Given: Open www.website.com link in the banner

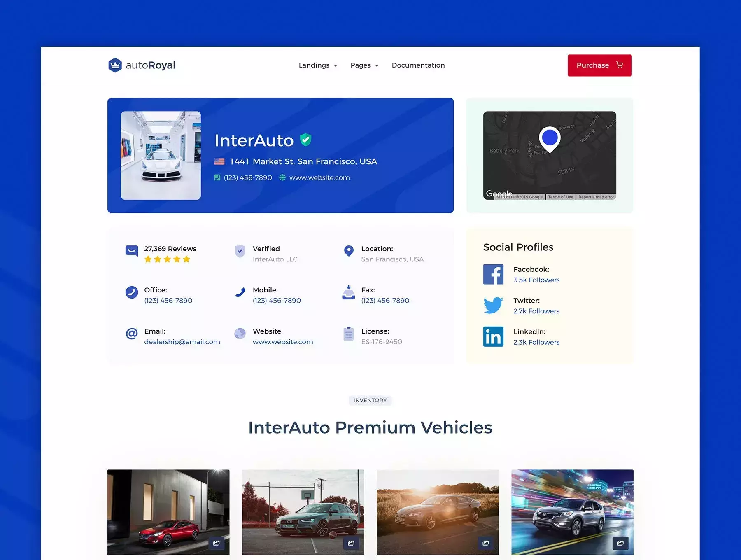Looking at the screenshot, I should click(x=319, y=177).
